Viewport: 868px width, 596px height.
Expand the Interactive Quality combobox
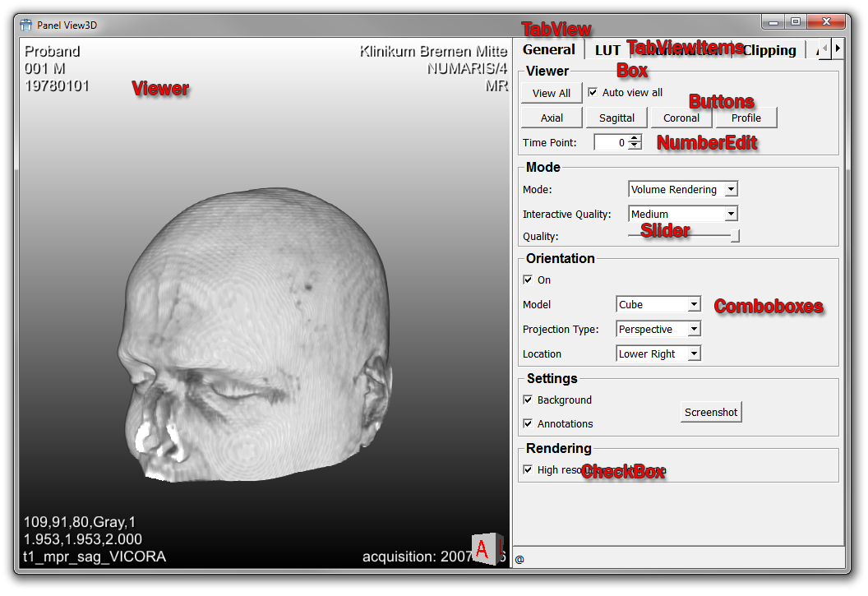(x=731, y=215)
